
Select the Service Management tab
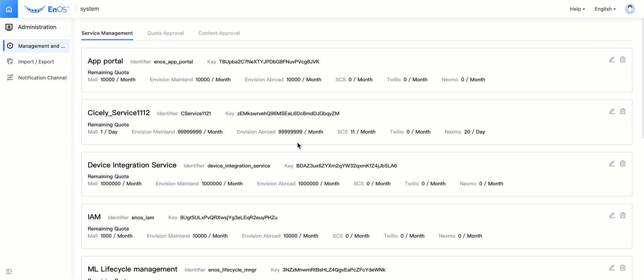point(107,33)
